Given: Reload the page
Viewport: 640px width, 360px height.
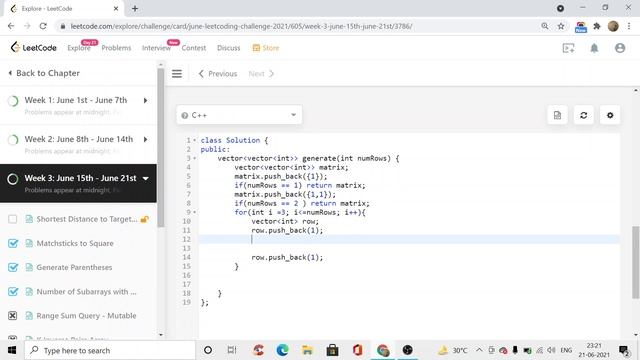Looking at the screenshot, I should point(43,26).
